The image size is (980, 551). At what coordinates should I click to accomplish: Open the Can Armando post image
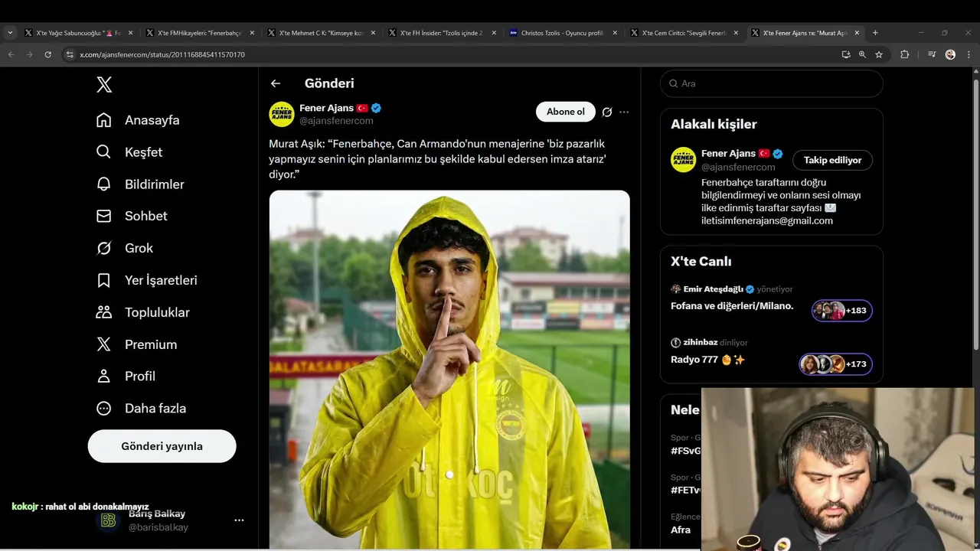click(x=449, y=370)
